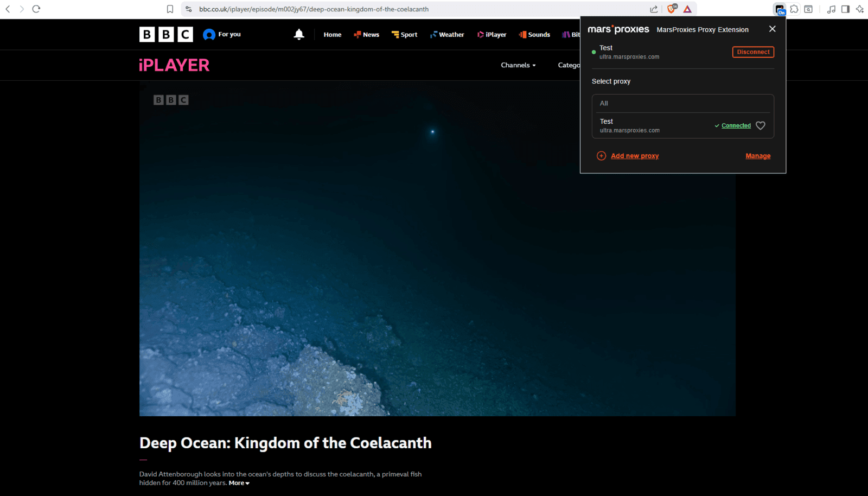Expand the description with More

pyautogui.click(x=239, y=483)
